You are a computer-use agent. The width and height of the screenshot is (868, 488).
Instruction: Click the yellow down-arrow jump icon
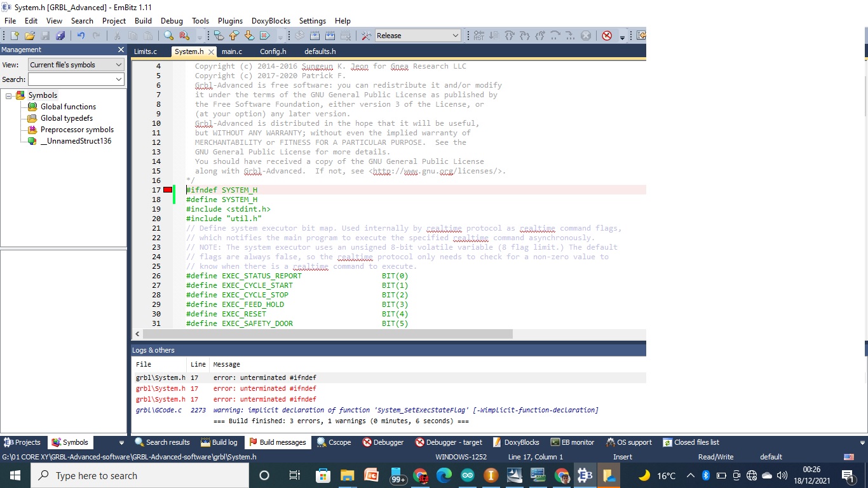click(x=249, y=36)
